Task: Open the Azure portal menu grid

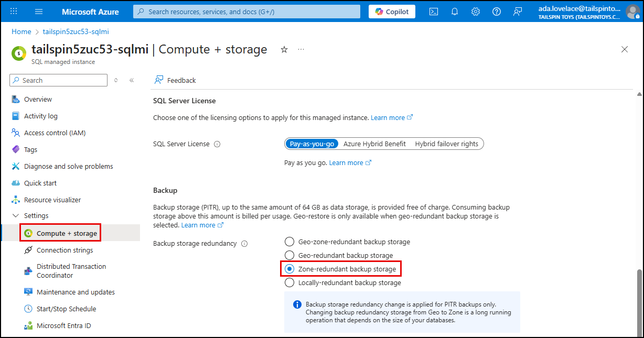Action: click(x=13, y=11)
